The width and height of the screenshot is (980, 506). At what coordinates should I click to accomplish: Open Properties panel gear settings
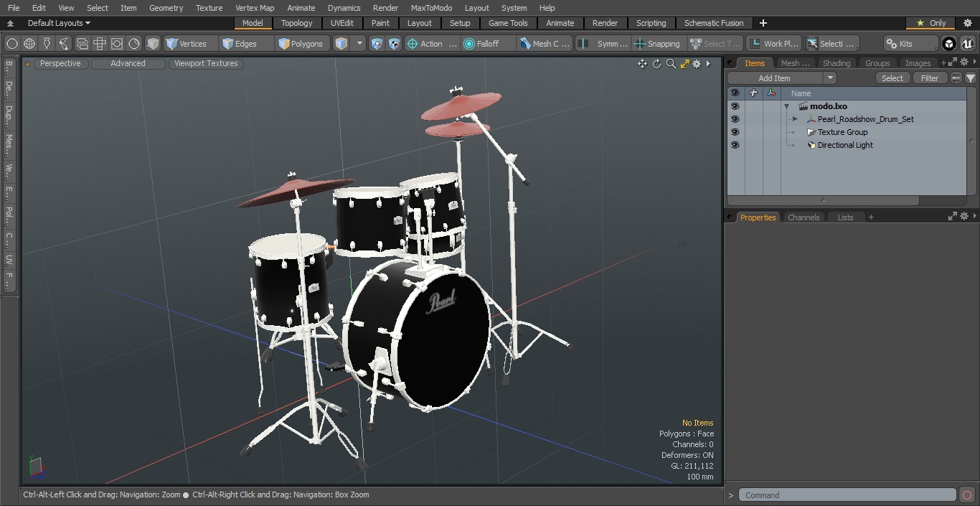[x=965, y=217]
